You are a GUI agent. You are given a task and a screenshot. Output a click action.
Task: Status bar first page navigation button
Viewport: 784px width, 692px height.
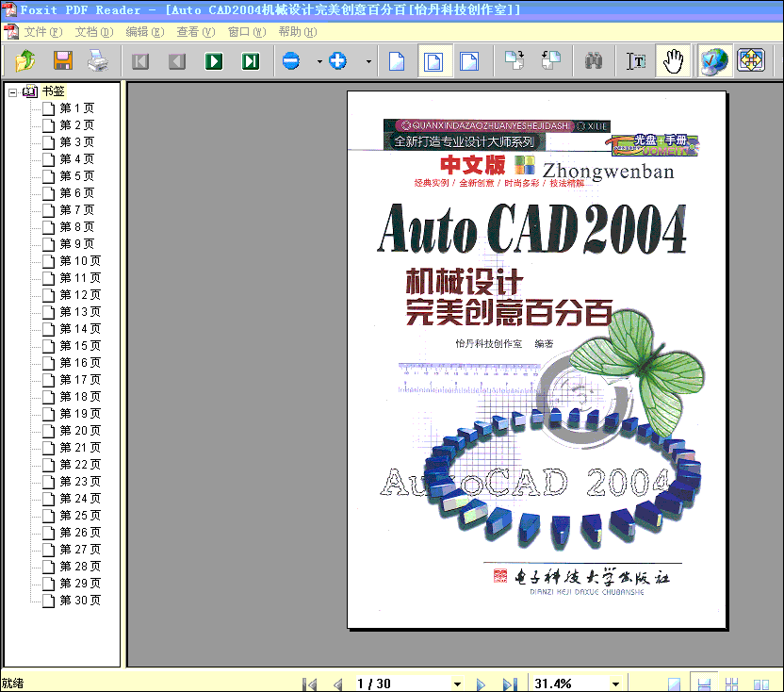310,684
